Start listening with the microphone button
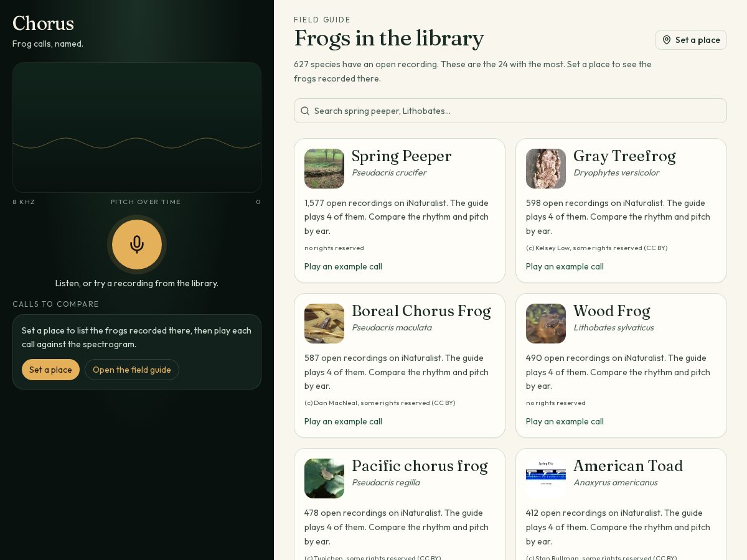This screenshot has height=560, width=747. [137, 245]
